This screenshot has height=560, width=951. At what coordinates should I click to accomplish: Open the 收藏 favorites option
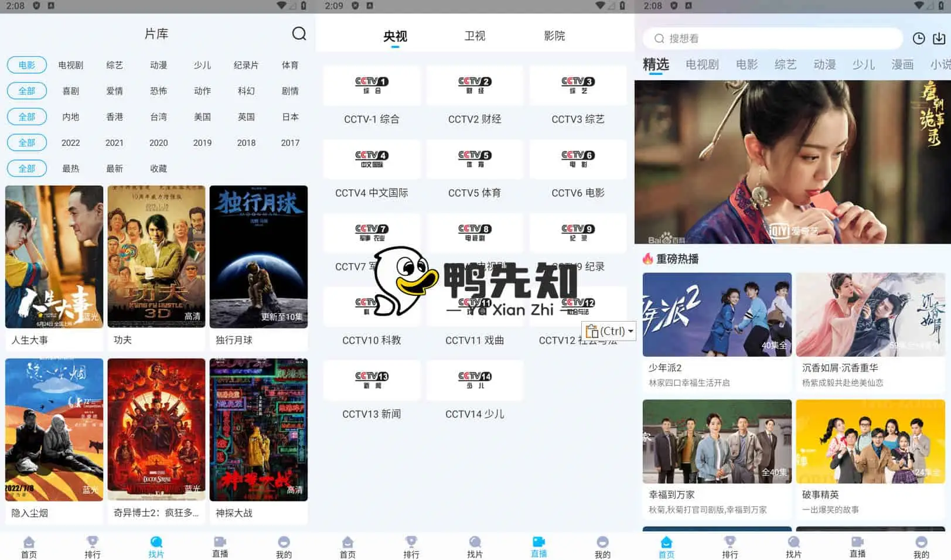[158, 169]
